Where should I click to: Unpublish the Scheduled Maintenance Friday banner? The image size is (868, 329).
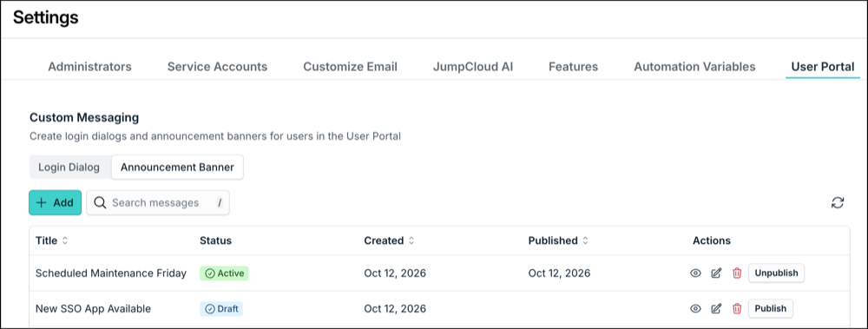(x=776, y=273)
